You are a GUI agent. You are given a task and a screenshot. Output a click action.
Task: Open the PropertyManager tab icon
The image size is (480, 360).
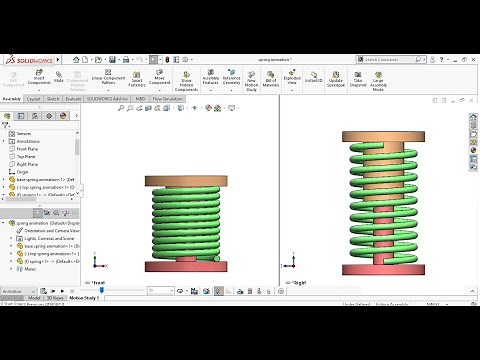[21, 116]
